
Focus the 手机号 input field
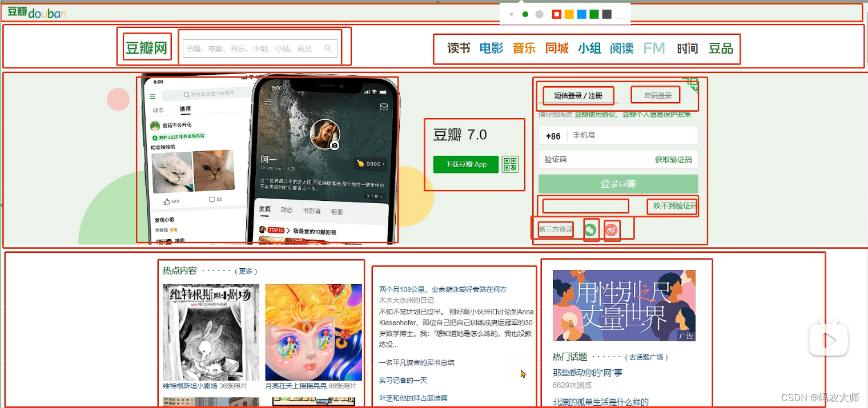tap(633, 135)
